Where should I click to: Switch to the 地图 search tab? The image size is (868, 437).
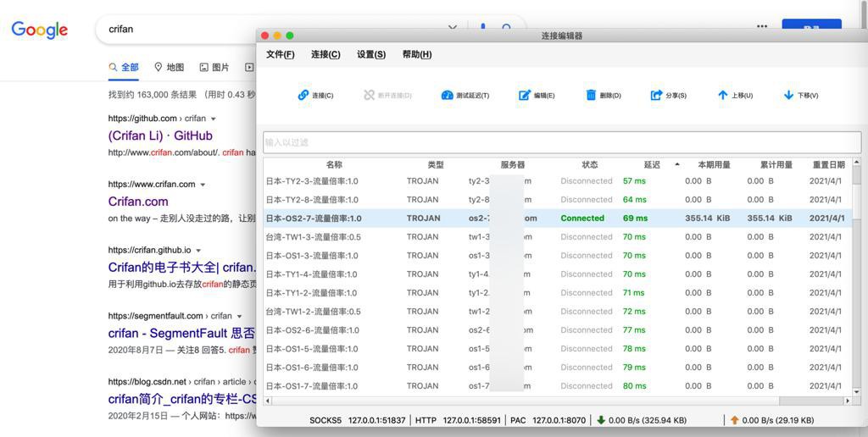click(x=169, y=67)
